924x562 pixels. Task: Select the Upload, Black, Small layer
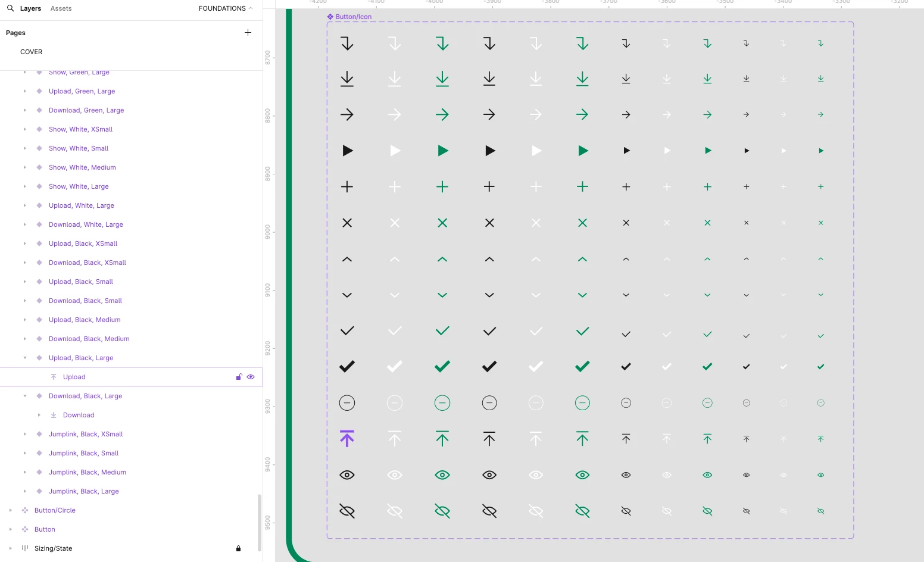pos(81,282)
